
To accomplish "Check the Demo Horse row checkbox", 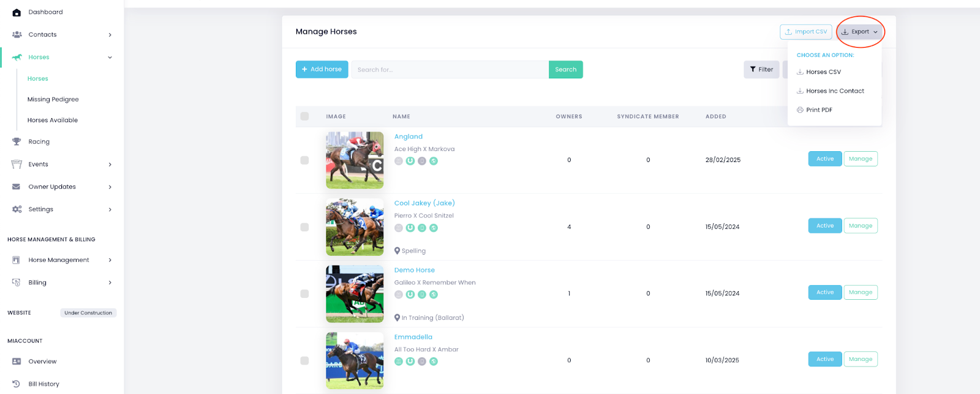I will pyautogui.click(x=304, y=294).
